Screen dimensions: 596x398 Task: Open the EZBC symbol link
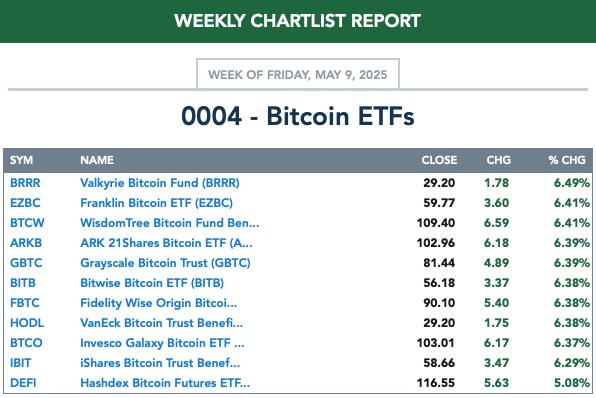pos(25,203)
